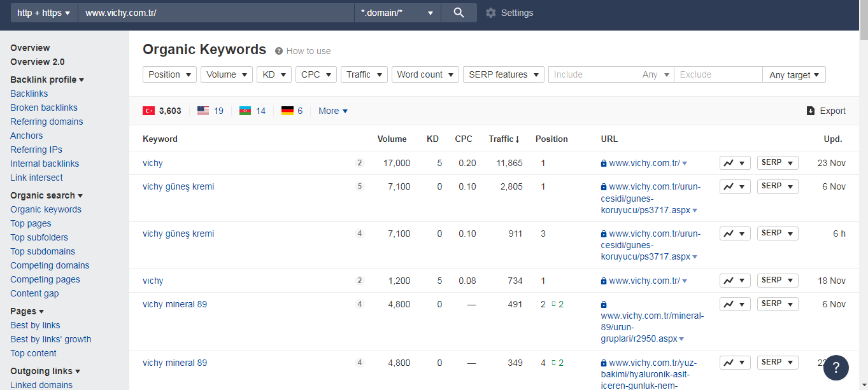
Task: Open the Position filter dropdown
Action: tap(169, 74)
